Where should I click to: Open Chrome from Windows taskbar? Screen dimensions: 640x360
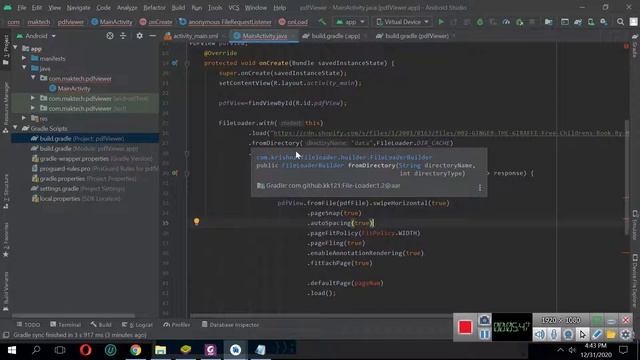point(136,350)
